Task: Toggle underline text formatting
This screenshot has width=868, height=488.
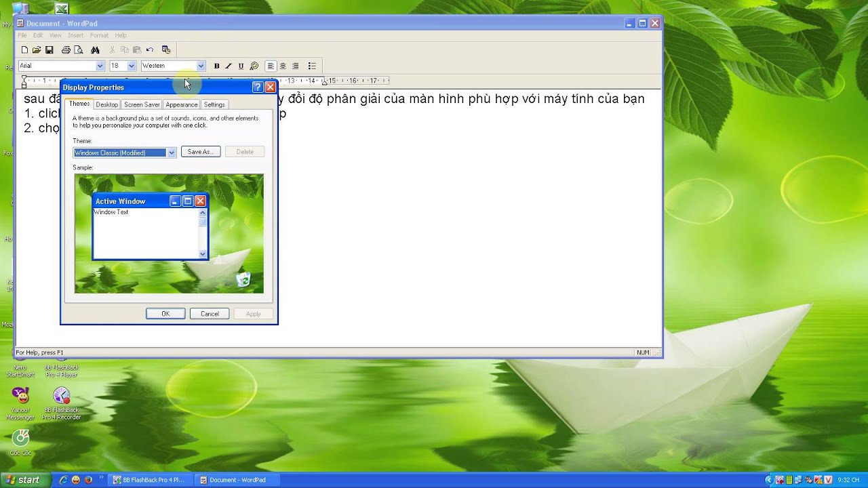Action: 241,66
